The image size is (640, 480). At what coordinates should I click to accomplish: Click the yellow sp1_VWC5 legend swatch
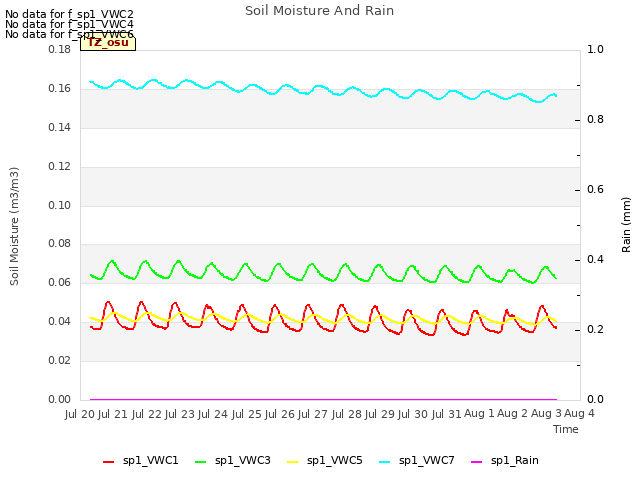coord(293,462)
